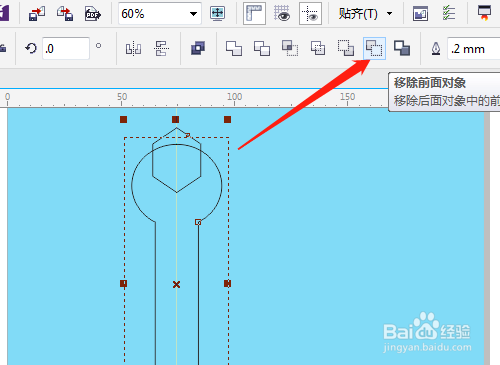This screenshot has height=365, width=500.
Task: Click the 50 mark on the horizontal ruler
Action: [x=122, y=97]
